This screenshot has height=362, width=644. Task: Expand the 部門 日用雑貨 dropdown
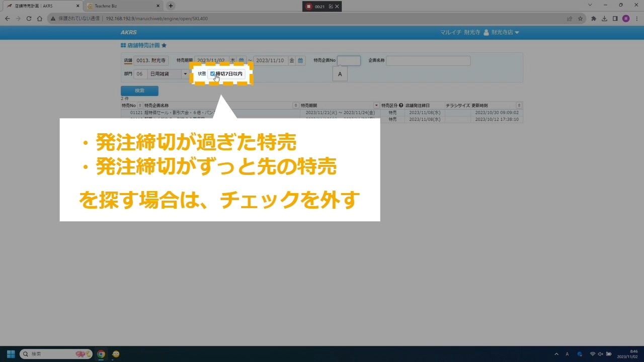pos(185,74)
